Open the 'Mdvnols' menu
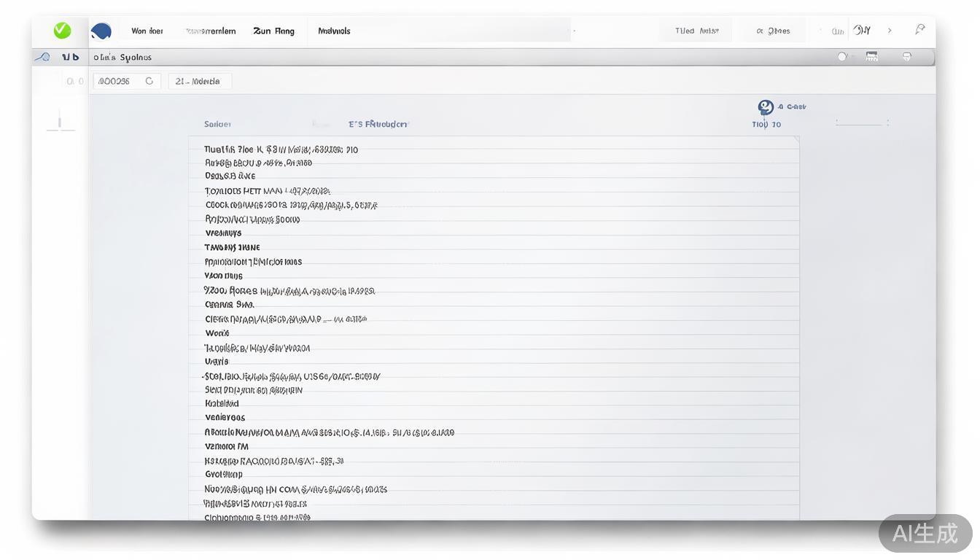This screenshot has height=560, width=980. (334, 31)
